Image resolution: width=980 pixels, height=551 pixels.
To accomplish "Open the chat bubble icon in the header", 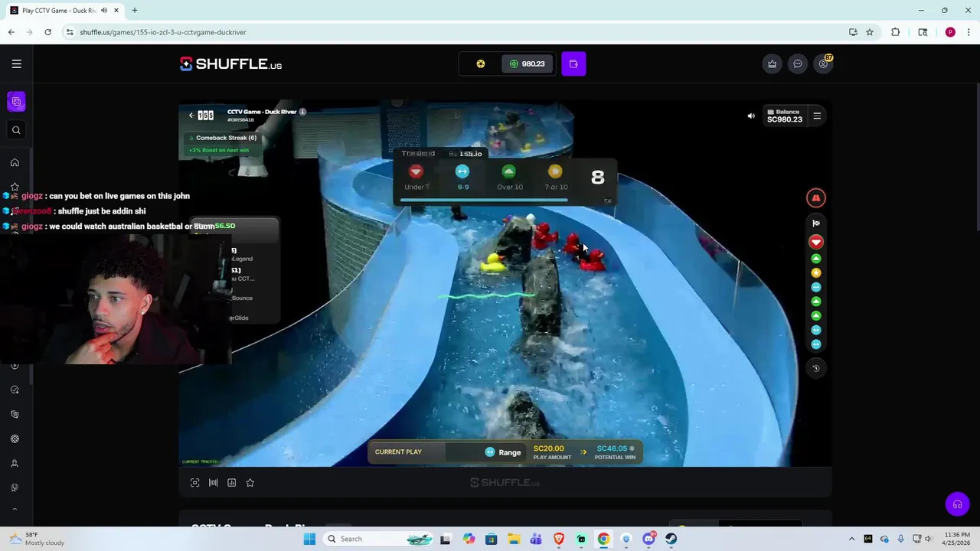I will (x=798, y=64).
